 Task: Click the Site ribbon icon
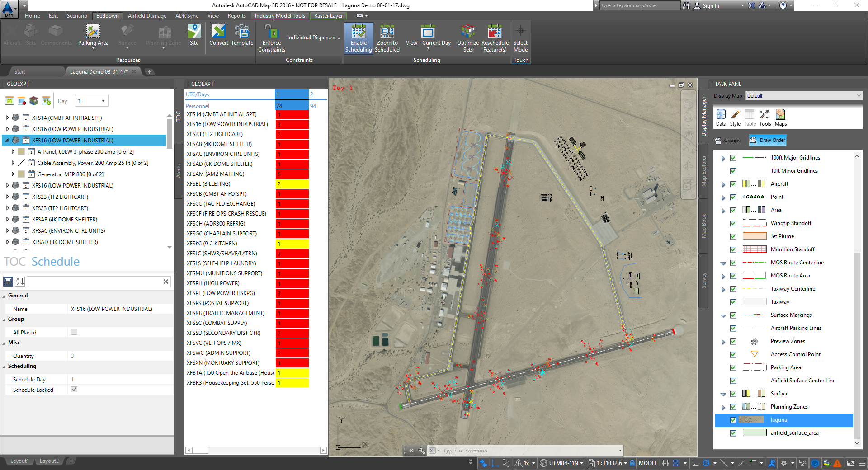point(194,32)
